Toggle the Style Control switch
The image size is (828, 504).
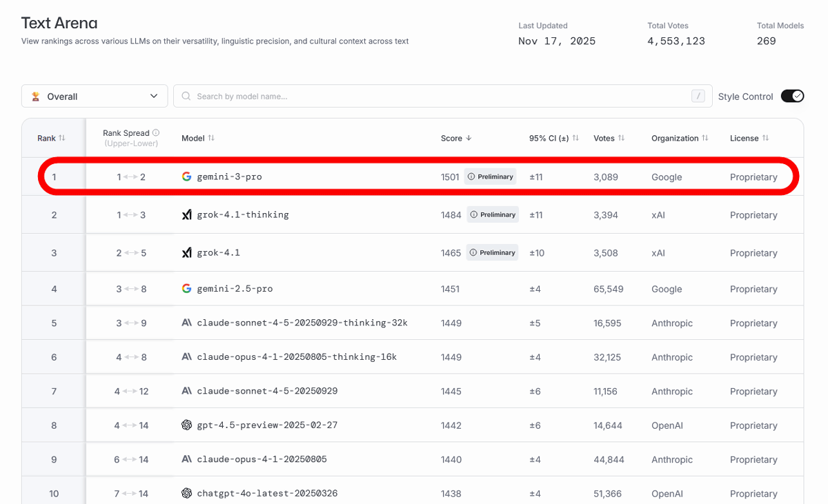tap(792, 97)
